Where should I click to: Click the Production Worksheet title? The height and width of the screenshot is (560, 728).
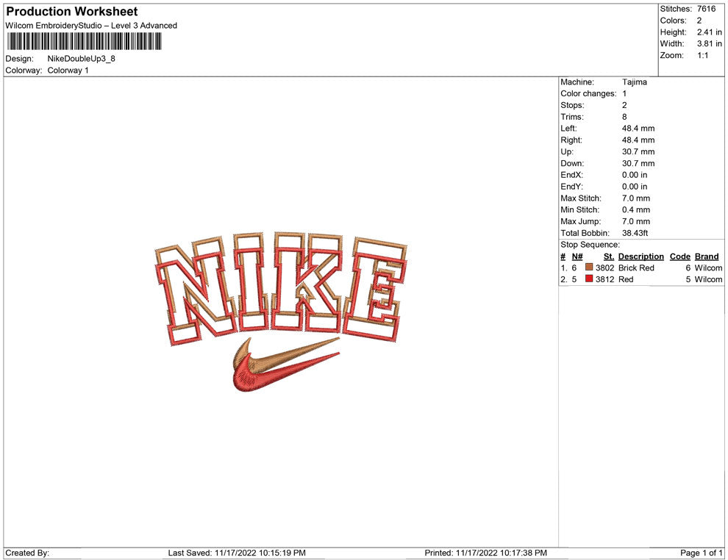tap(72, 12)
